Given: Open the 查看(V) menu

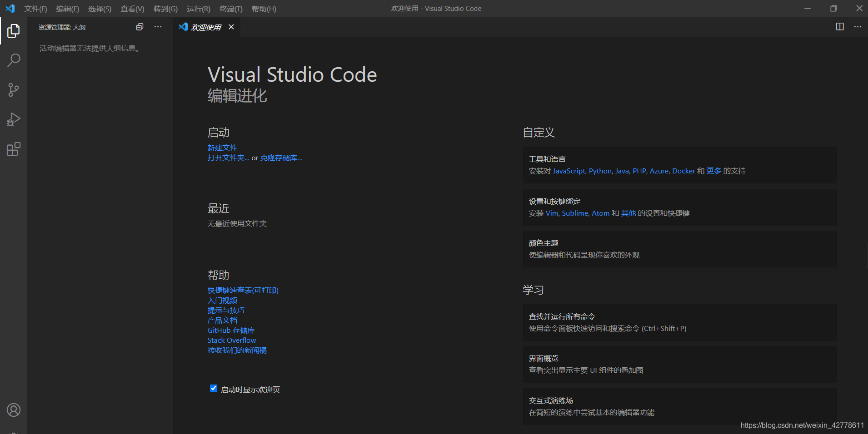Looking at the screenshot, I should point(132,9).
